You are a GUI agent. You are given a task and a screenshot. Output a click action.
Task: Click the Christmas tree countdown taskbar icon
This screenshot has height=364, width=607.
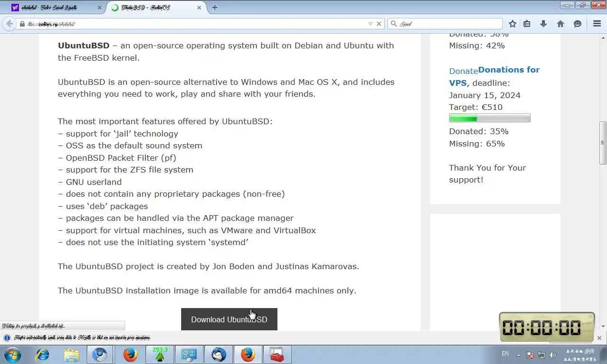[160, 355]
